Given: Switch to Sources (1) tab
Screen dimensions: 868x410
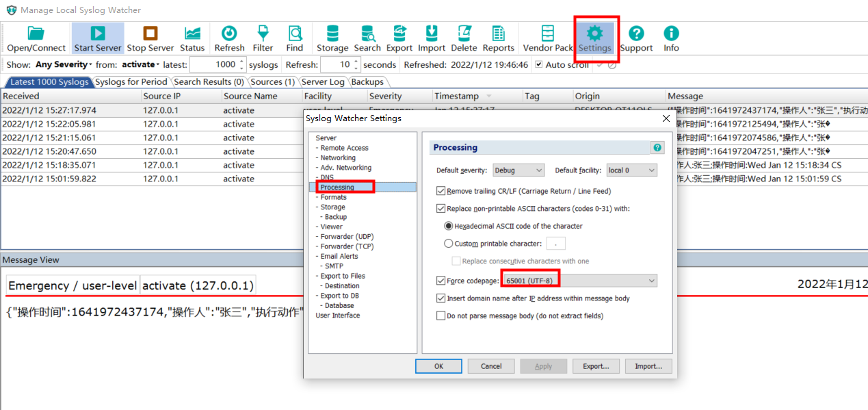Looking at the screenshot, I should 273,82.
